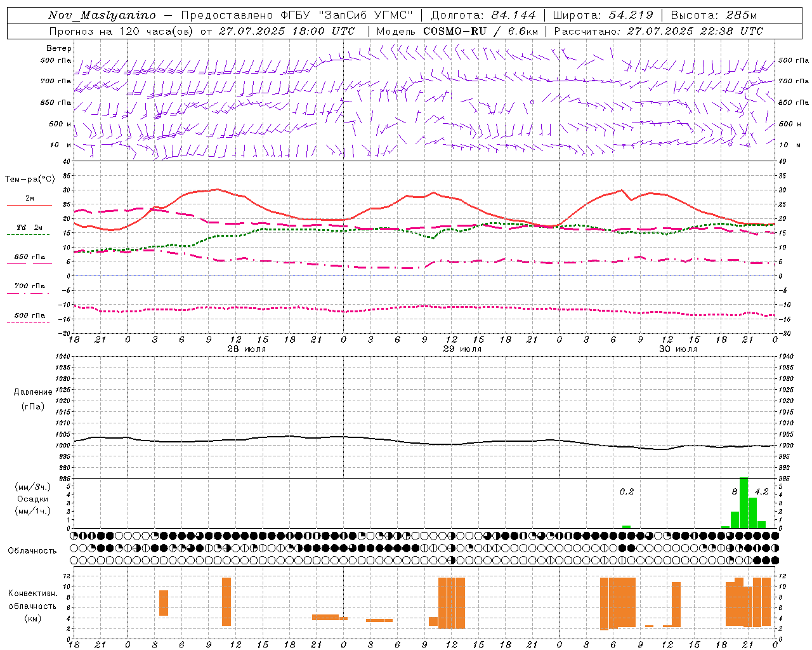Click the 700 гПа temperature legend entry
Image resolution: width=812 pixels, height=650 pixels.
[x=30, y=286]
